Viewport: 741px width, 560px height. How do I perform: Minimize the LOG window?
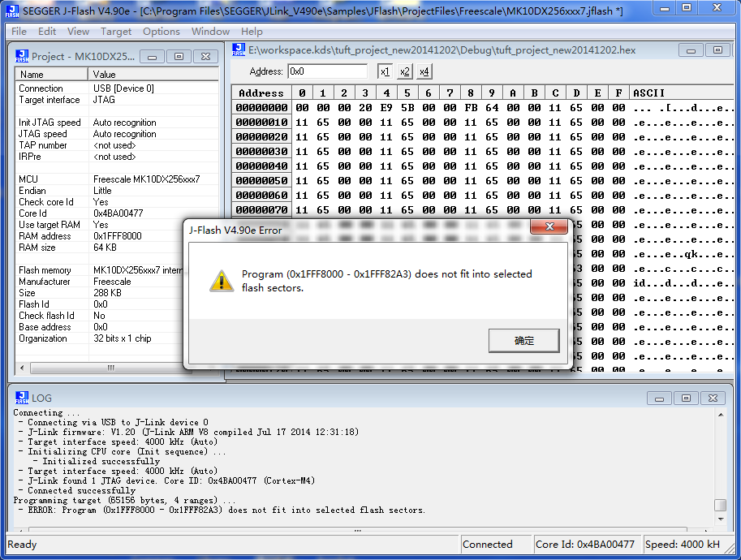click(x=659, y=398)
